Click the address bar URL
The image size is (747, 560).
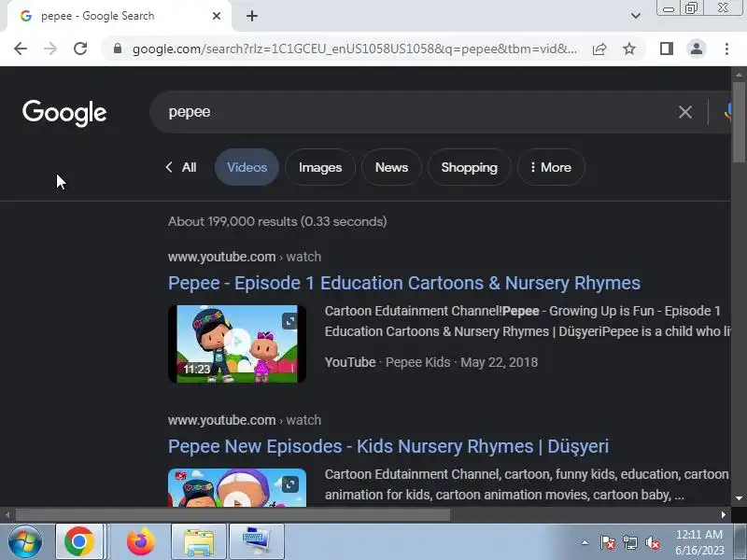coord(355,49)
